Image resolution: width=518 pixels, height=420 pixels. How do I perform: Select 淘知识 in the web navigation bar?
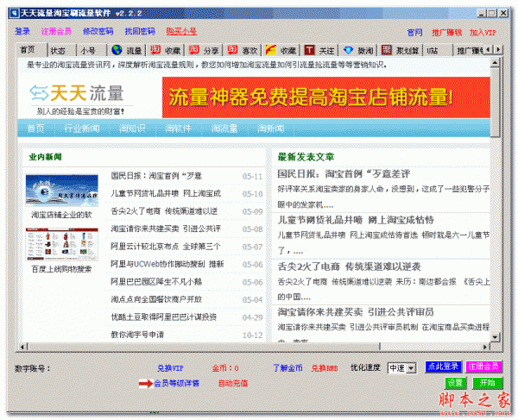(132, 129)
